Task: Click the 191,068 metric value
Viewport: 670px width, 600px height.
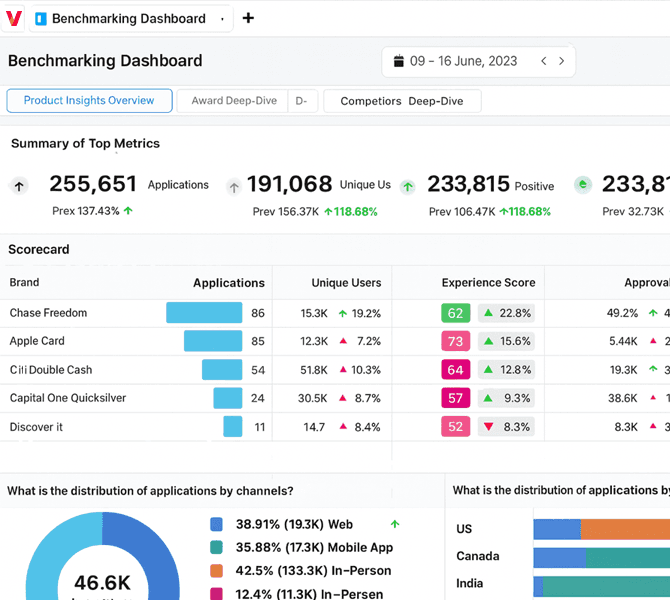Action: click(x=289, y=184)
